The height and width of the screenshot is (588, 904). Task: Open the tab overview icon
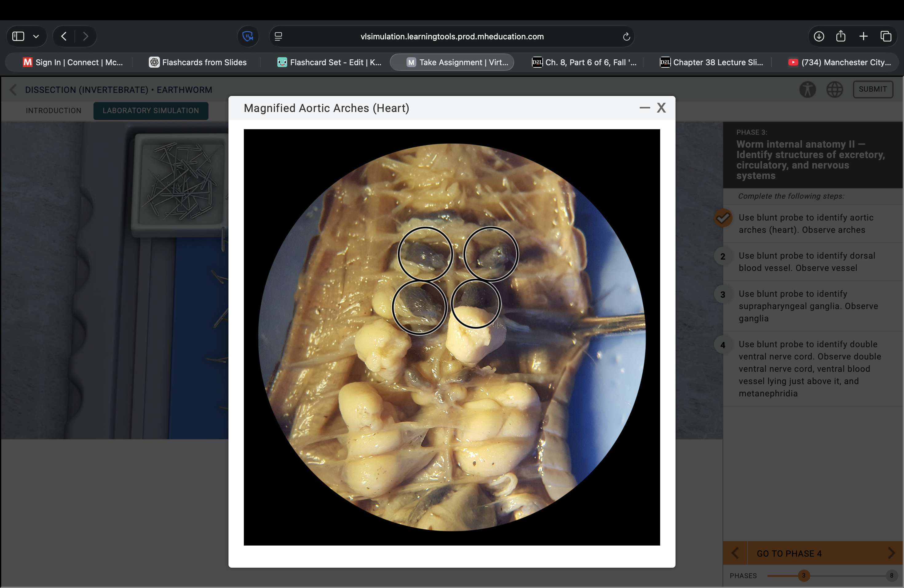(x=886, y=37)
